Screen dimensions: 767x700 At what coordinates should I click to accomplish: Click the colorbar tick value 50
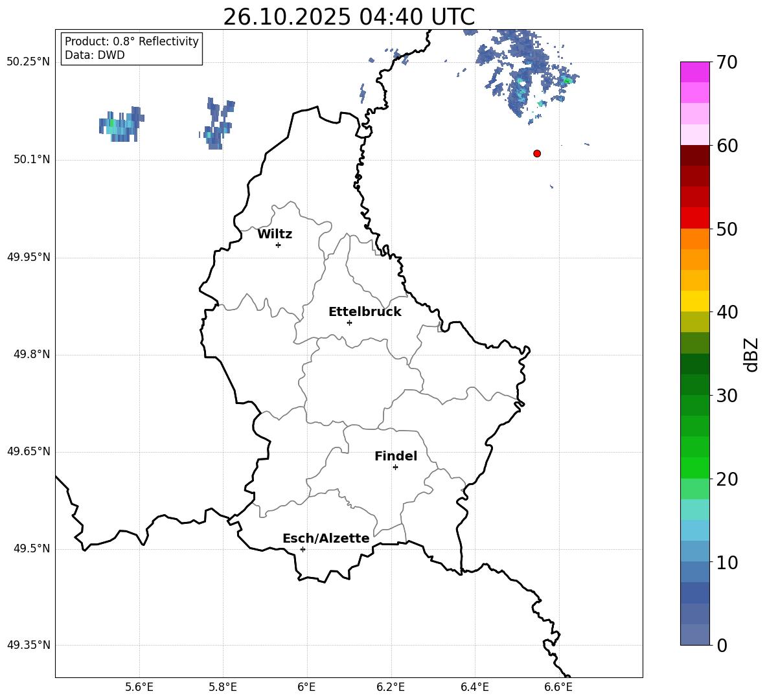tap(727, 229)
